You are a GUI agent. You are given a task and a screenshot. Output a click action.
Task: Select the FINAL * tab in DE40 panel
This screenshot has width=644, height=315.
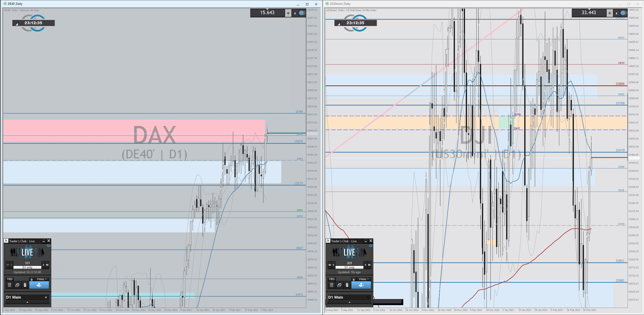(x=41, y=279)
